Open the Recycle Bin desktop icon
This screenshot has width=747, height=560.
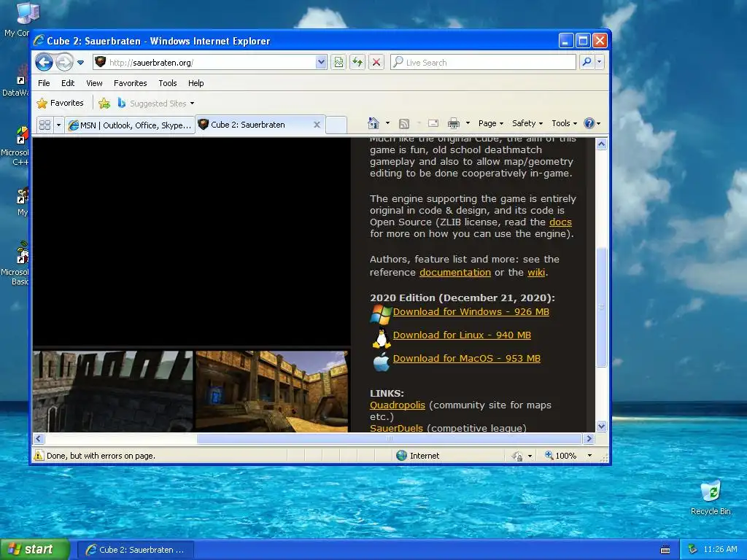pyautogui.click(x=711, y=498)
